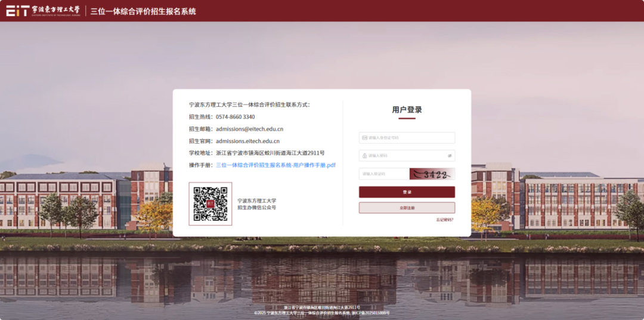Open the 忘记密码? forgot password link
This screenshot has width=644, height=320.
pos(445,220)
